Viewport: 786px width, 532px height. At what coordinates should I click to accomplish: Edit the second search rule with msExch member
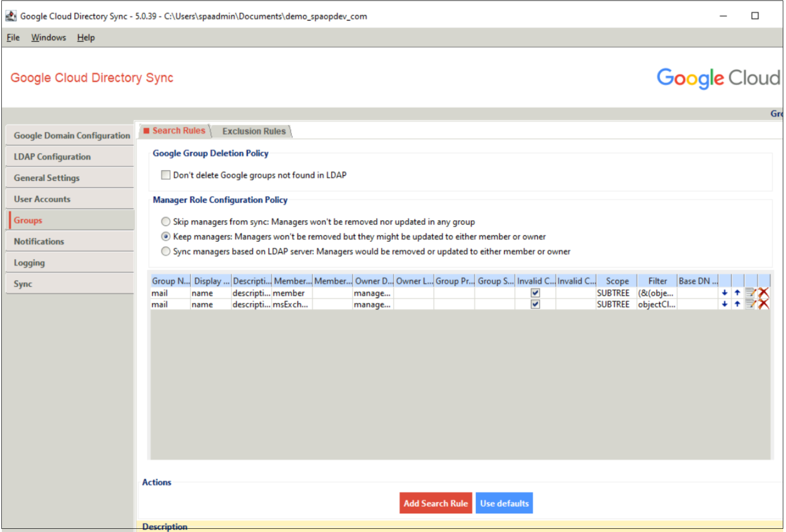pos(750,304)
